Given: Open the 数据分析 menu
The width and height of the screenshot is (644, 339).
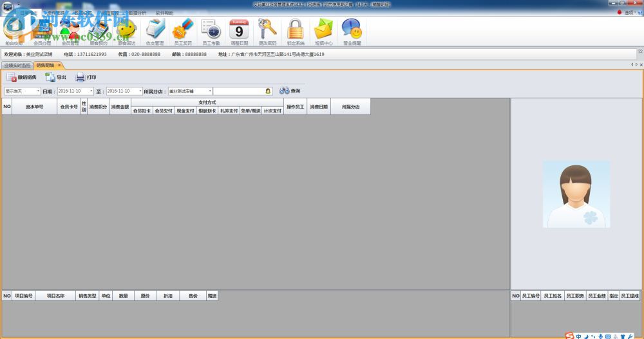Looking at the screenshot, I should [x=137, y=13].
